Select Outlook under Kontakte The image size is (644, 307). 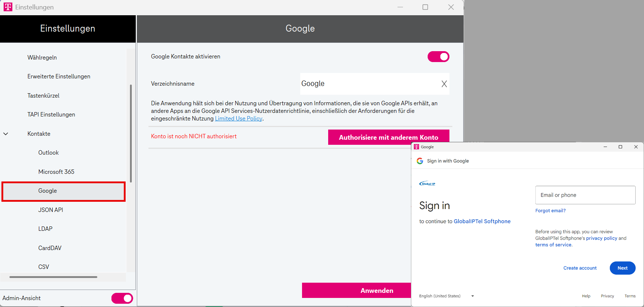coord(49,153)
